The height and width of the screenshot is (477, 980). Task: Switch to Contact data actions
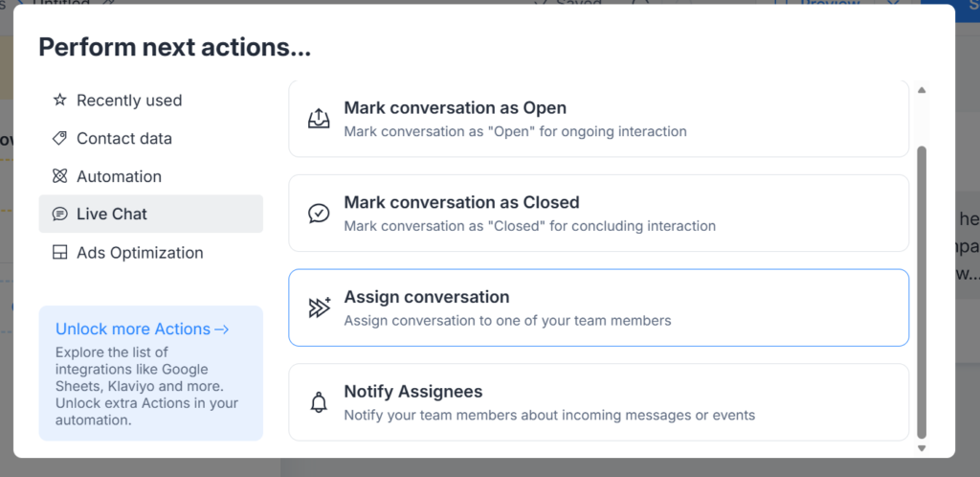(124, 138)
